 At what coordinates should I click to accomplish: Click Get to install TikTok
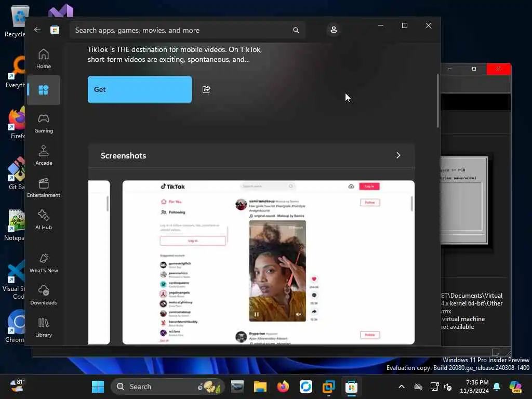140,89
